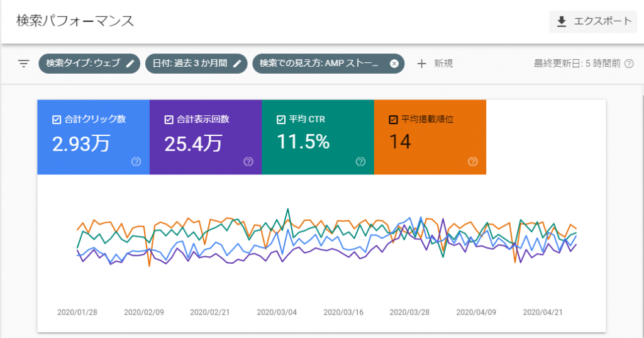Remove the 検索での見え方 filter with X
This screenshot has height=338, width=644.
tap(394, 64)
